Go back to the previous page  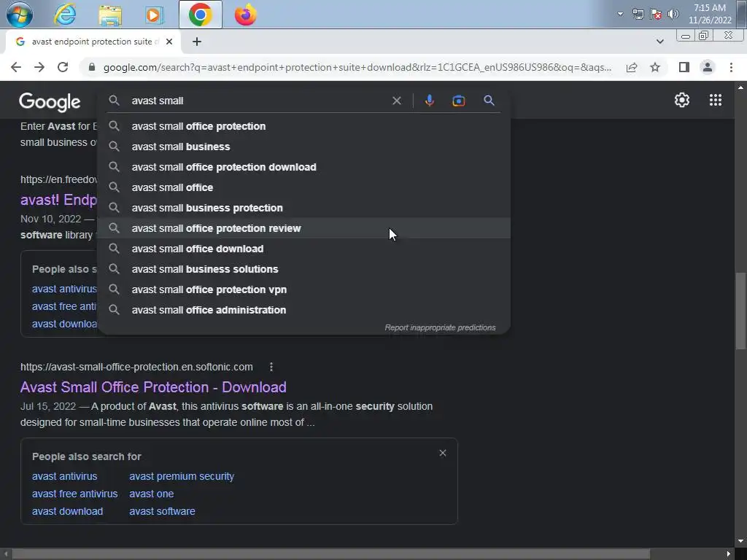[x=16, y=67]
